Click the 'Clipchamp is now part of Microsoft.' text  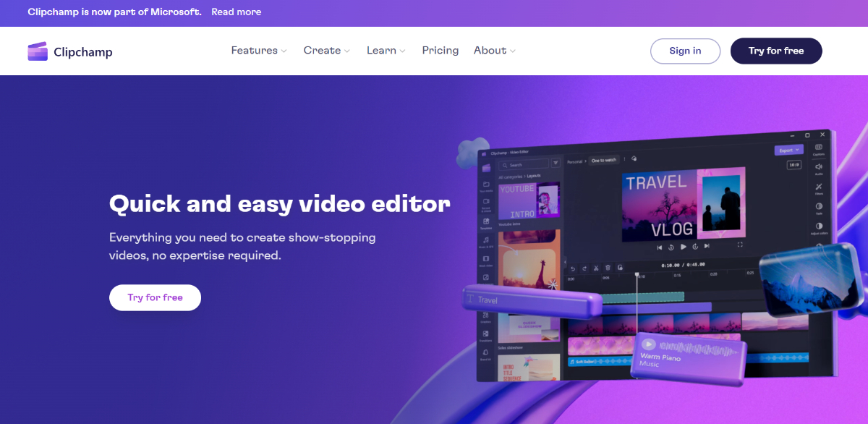point(114,12)
